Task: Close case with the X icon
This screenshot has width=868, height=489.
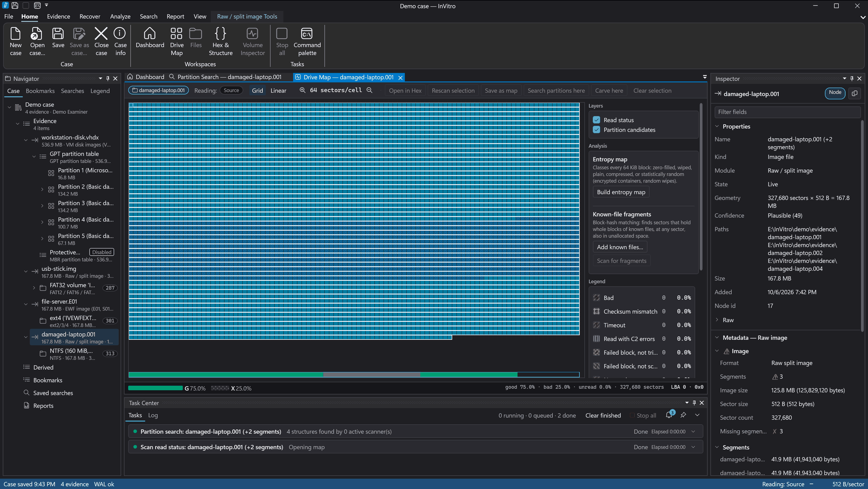Action: click(101, 41)
